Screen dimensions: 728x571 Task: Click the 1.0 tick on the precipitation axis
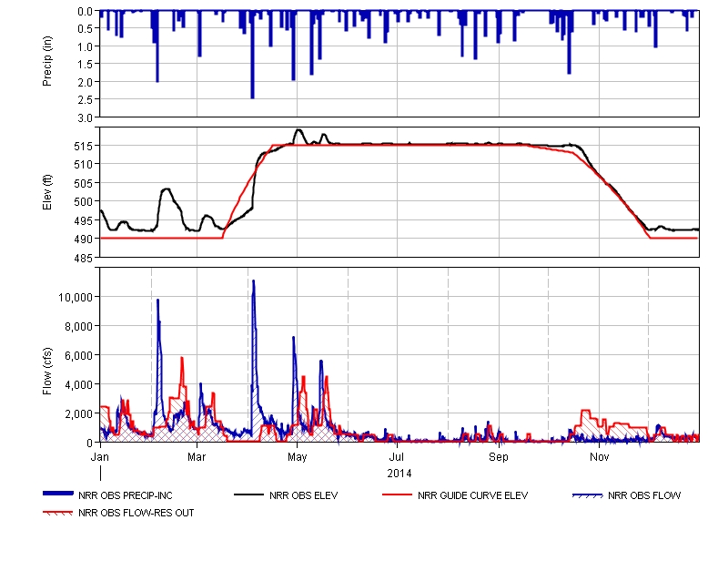click(85, 46)
